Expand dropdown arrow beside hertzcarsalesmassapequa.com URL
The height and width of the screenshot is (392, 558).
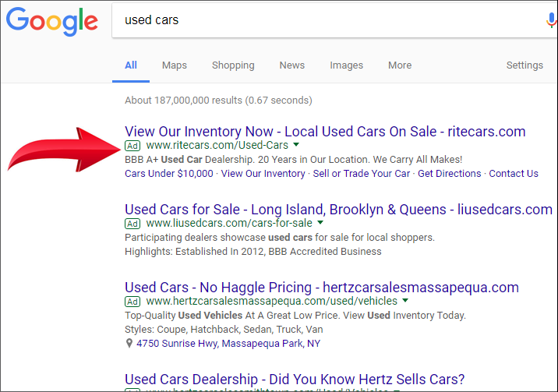[405, 301]
